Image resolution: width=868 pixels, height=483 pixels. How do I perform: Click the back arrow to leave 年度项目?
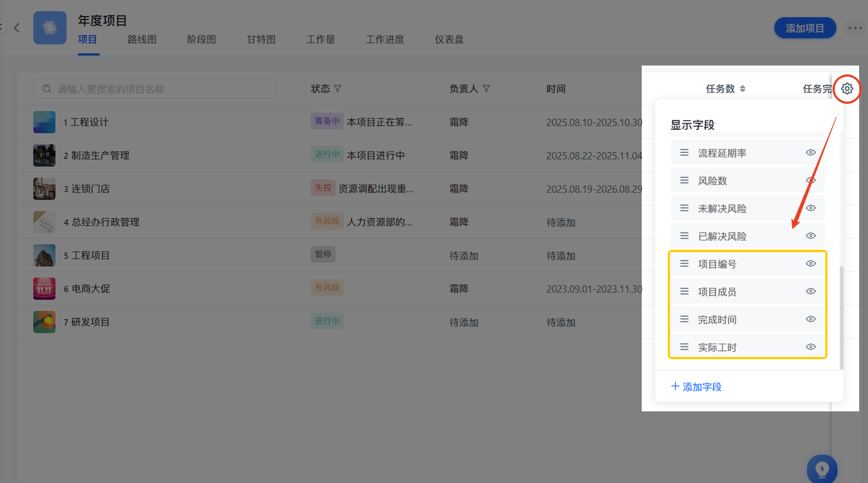click(x=17, y=27)
